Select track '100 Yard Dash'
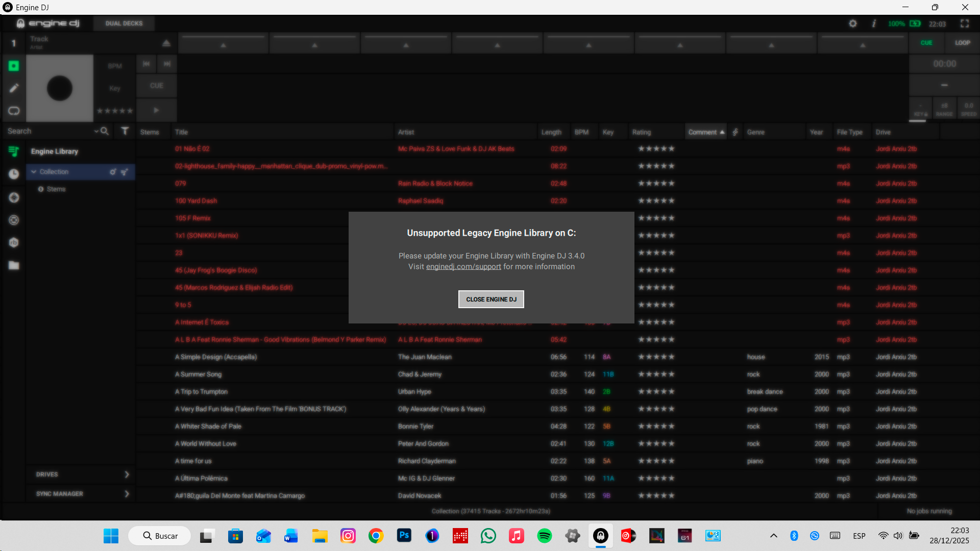 196,201
